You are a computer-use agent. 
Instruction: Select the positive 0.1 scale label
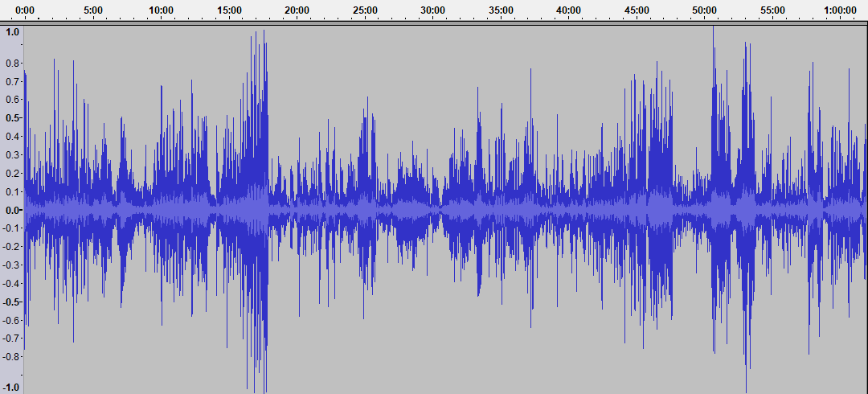click(x=13, y=191)
